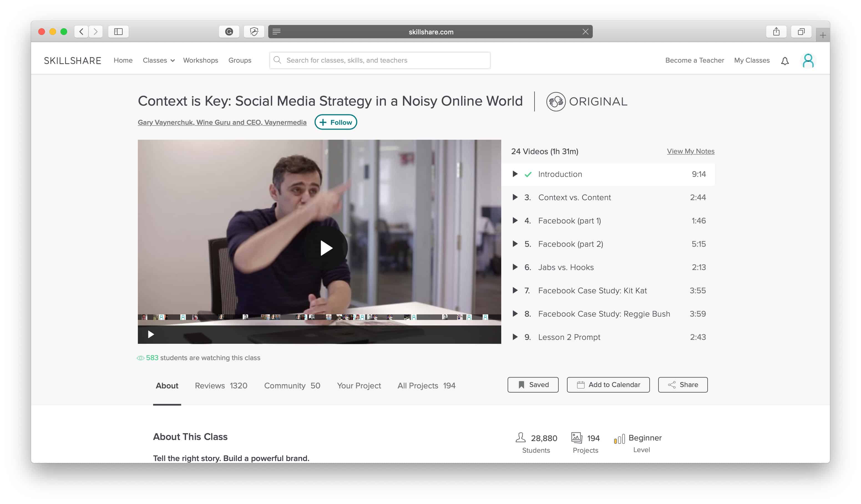
Task: Click the Share button
Action: click(x=683, y=385)
